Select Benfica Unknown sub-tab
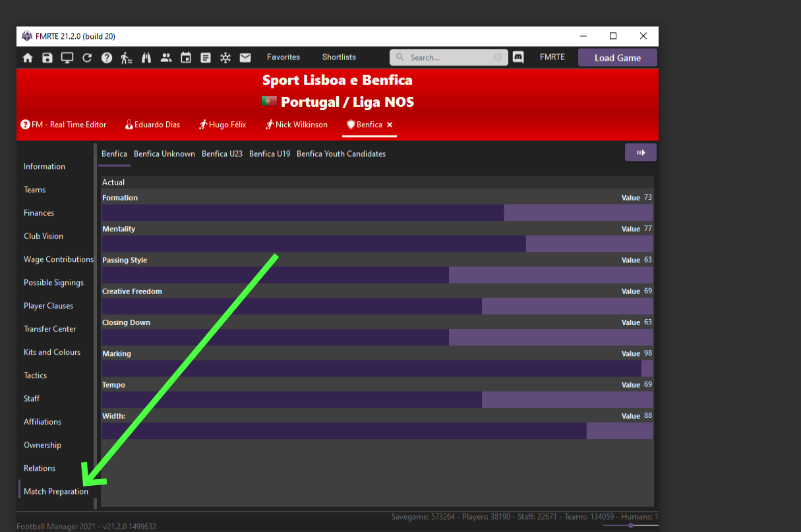This screenshot has width=801, height=532. (x=164, y=154)
